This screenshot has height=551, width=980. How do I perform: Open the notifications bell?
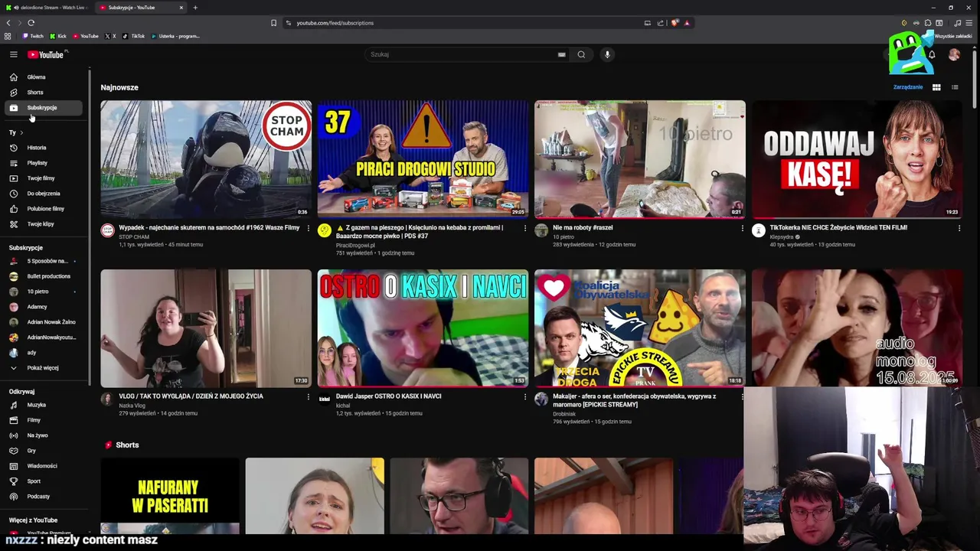(x=932, y=54)
